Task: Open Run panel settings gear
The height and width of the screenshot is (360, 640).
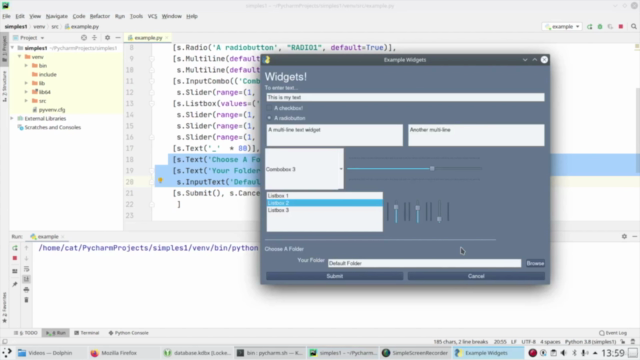Action: [624, 236]
